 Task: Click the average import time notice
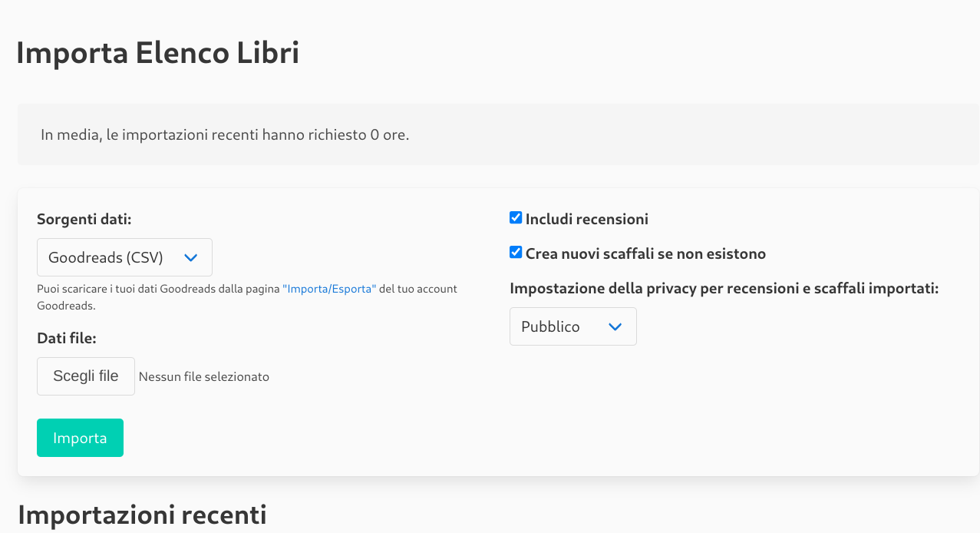(225, 135)
